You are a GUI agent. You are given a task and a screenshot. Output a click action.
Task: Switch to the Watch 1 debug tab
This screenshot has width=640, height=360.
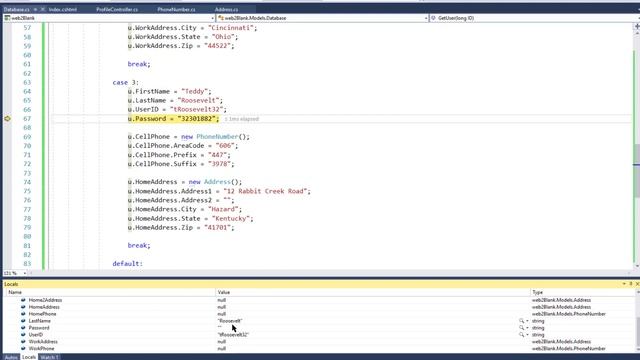(49, 357)
